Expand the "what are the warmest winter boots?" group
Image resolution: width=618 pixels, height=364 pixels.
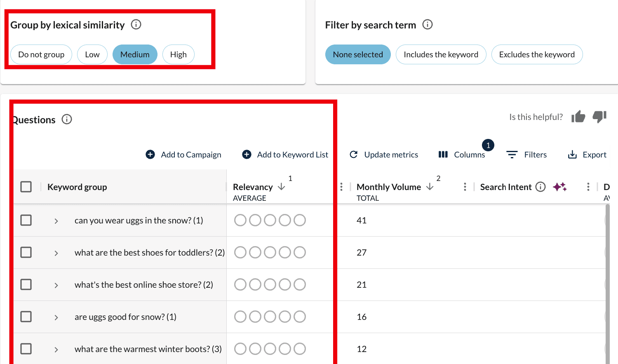coord(56,350)
